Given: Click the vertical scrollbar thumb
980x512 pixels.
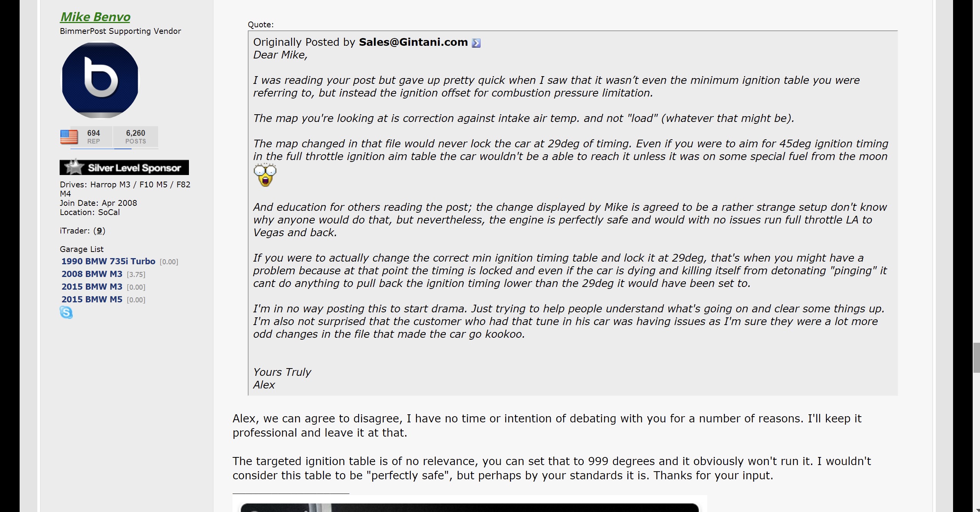Looking at the screenshot, I should pyautogui.click(x=976, y=357).
